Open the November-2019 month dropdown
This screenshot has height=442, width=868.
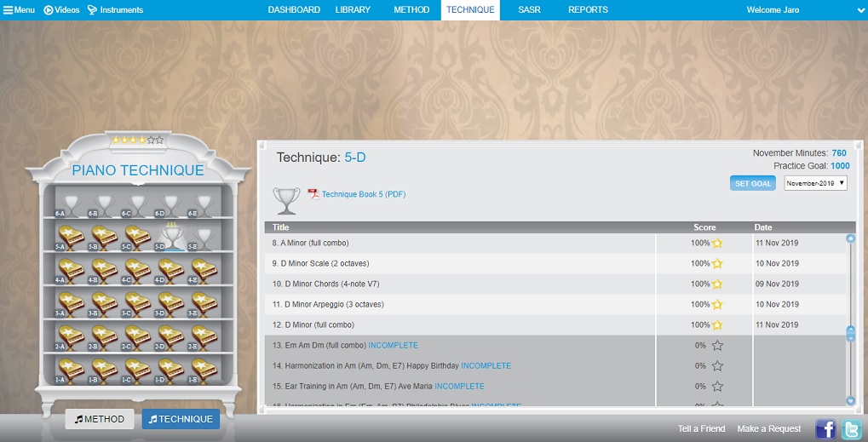pyautogui.click(x=815, y=183)
